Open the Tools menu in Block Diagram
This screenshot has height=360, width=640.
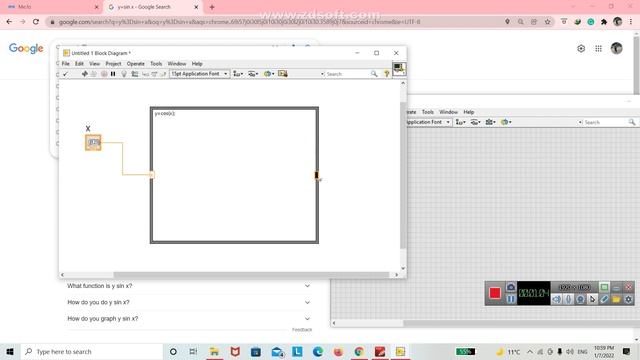pos(156,64)
